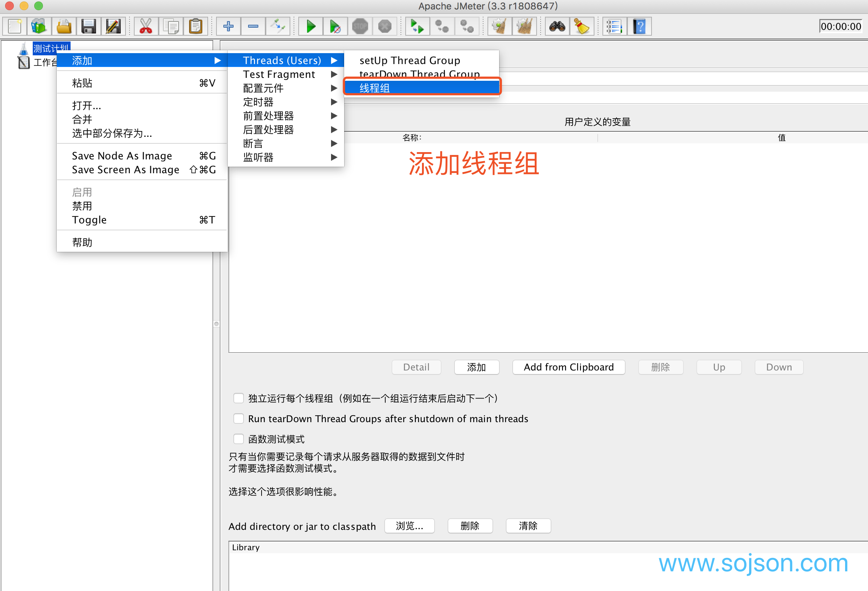Click the clipboard Paste toolbar icon
Image resolution: width=868 pixels, height=591 pixels.
point(195,27)
